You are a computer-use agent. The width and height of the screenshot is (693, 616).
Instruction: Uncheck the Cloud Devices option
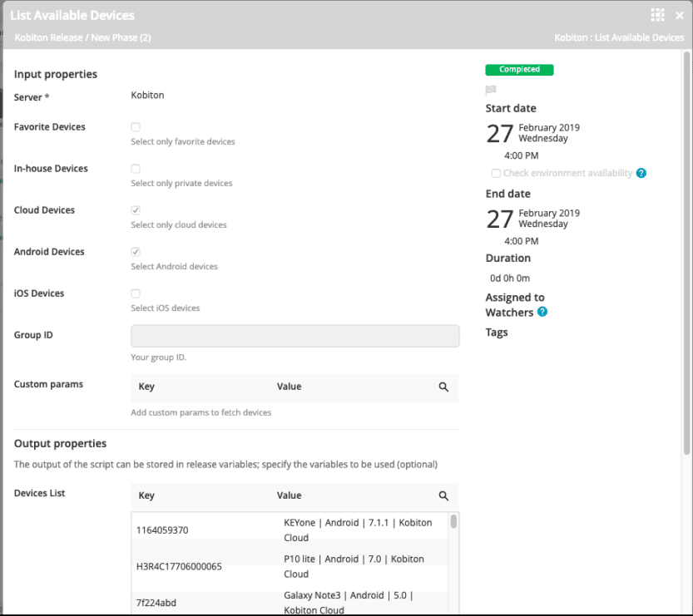pyautogui.click(x=135, y=209)
